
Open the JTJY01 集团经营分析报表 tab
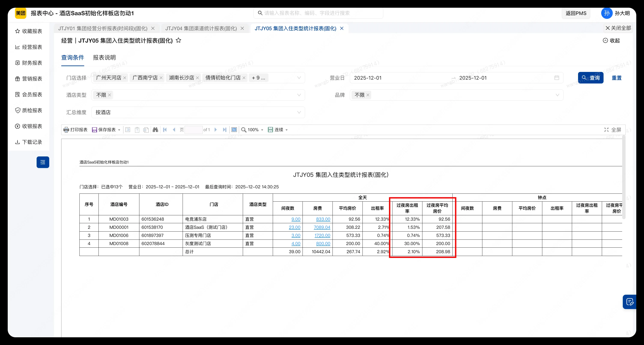tap(103, 28)
